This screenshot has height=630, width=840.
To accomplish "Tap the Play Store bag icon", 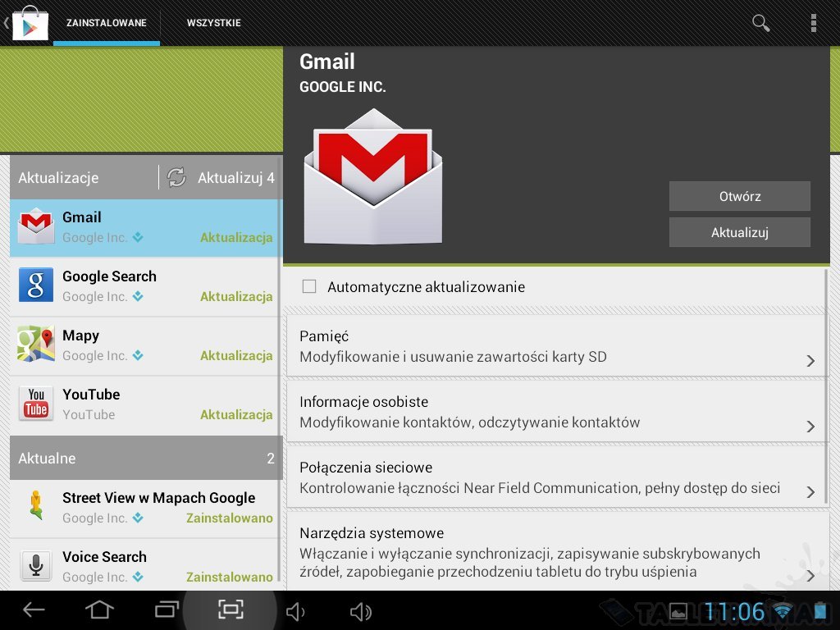I will click(30, 23).
